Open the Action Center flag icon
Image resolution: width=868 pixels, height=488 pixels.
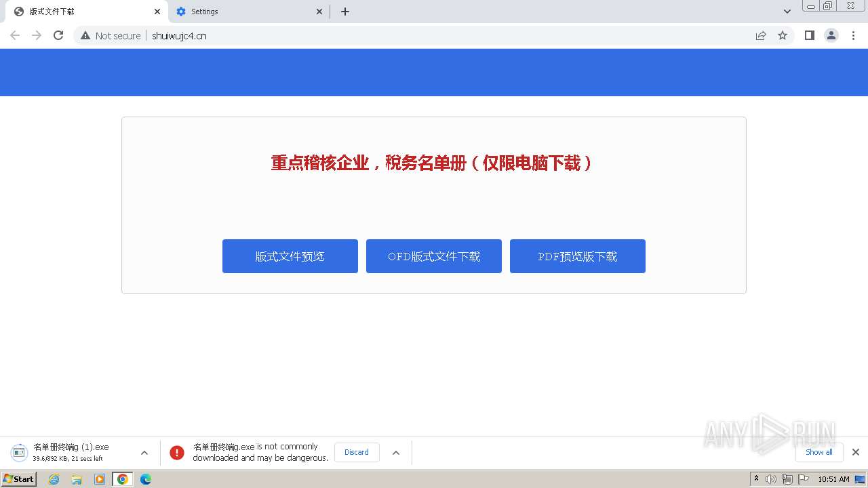coord(804,479)
